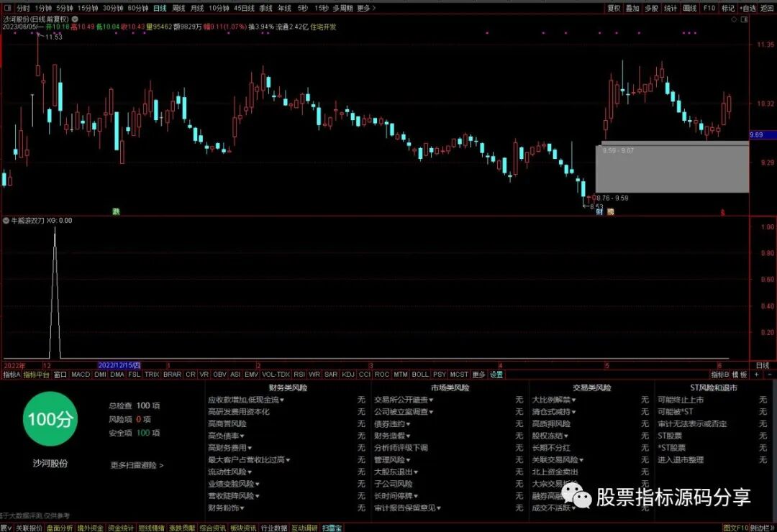Open the 统计 statistics button
The image size is (777, 532).
tap(671, 8)
